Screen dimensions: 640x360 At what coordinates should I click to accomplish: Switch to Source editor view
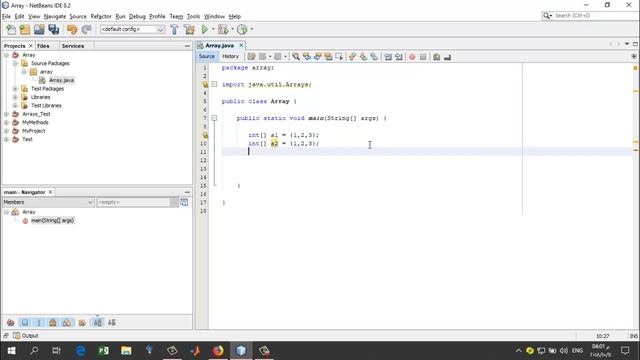pos(207,57)
